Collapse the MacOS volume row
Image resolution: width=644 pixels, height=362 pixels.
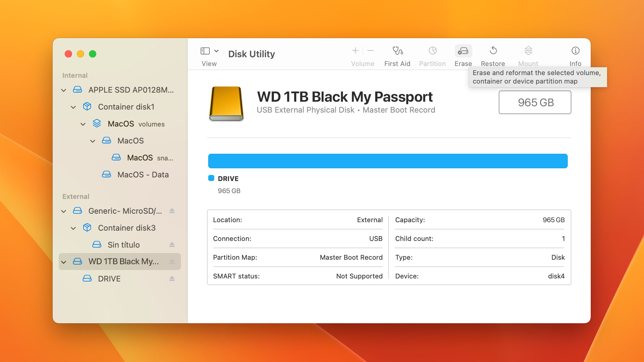(x=93, y=141)
